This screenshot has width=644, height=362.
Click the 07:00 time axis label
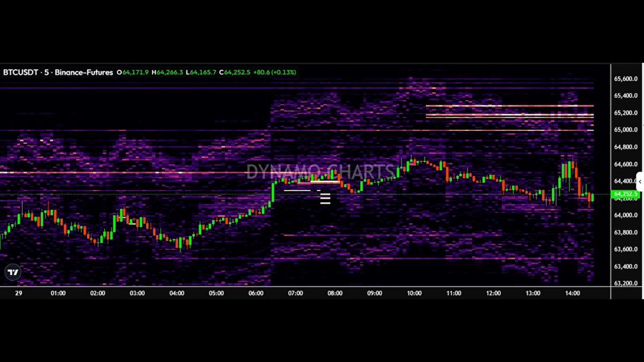point(296,293)
